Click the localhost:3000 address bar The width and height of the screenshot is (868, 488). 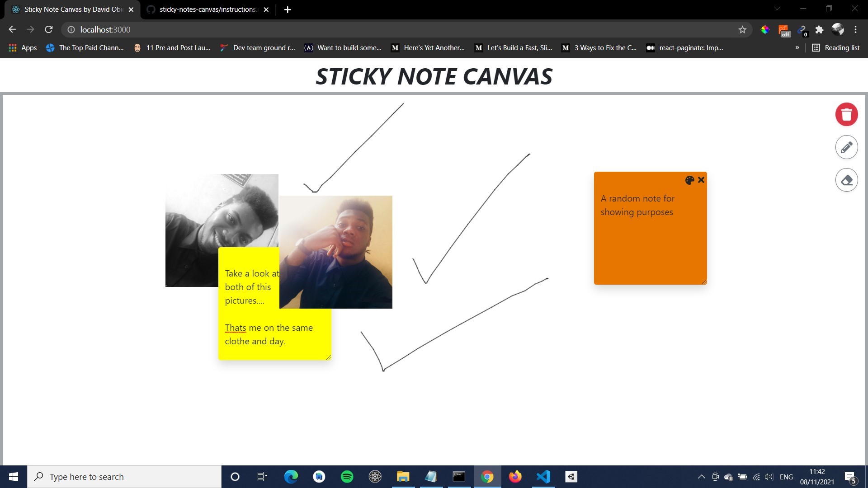(362, 30)
